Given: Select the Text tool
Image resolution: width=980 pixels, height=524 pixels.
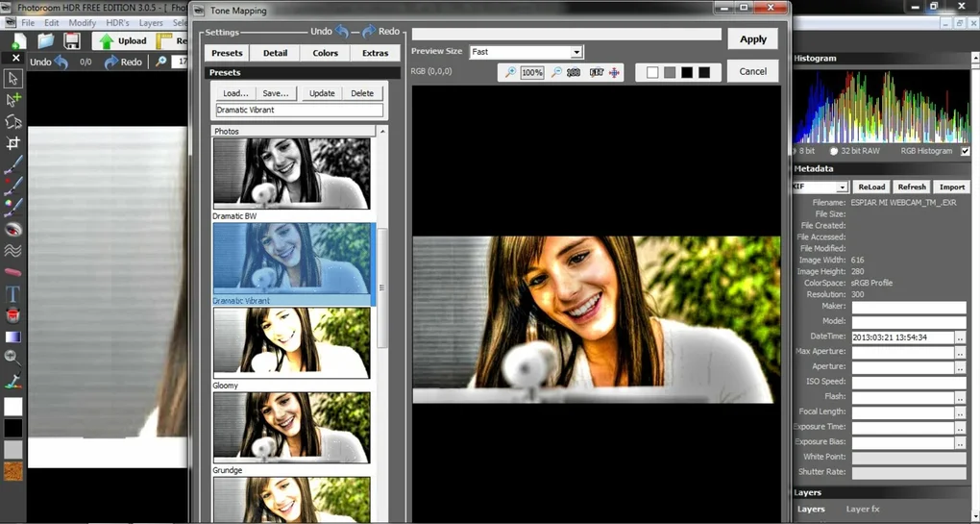Looking at the screenshot, I should (13, 293).
